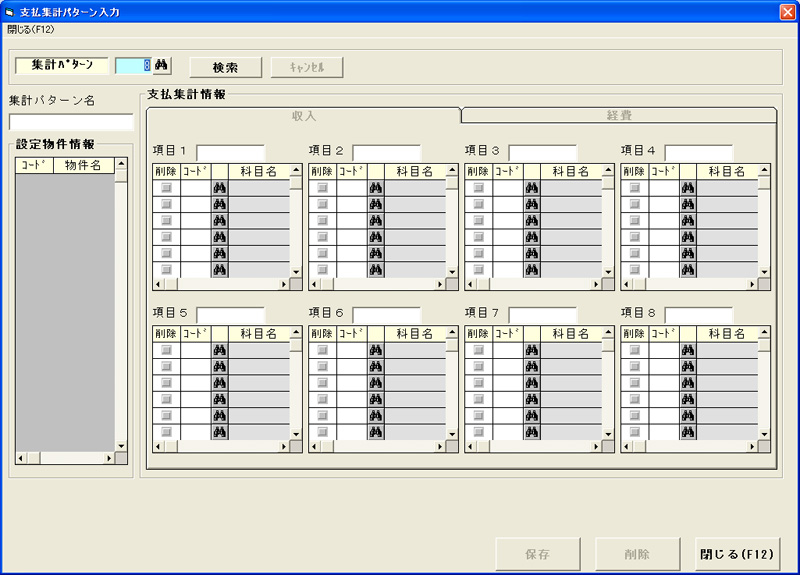Click fourth row binoculars in 項目3 grid
Screen dimensions: 800x575
(532, 237)
